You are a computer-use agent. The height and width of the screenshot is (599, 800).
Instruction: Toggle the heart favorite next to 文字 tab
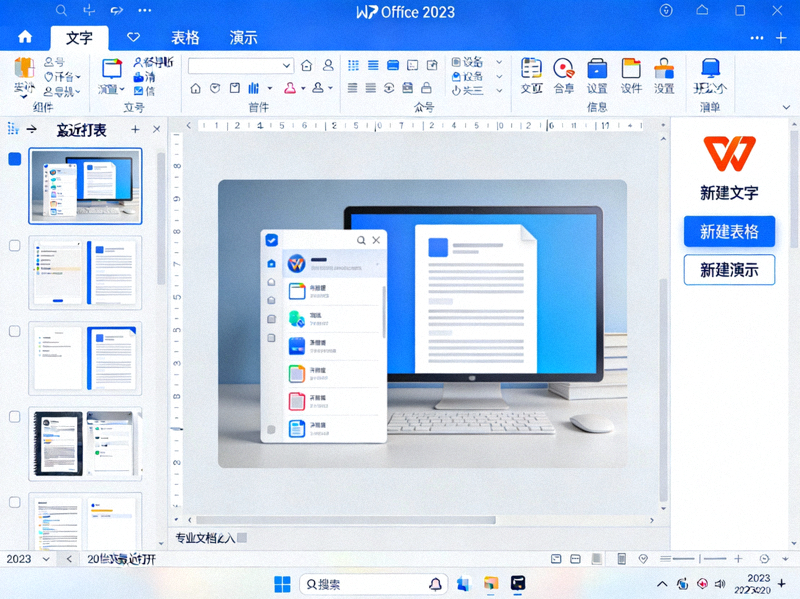point(134,37)
